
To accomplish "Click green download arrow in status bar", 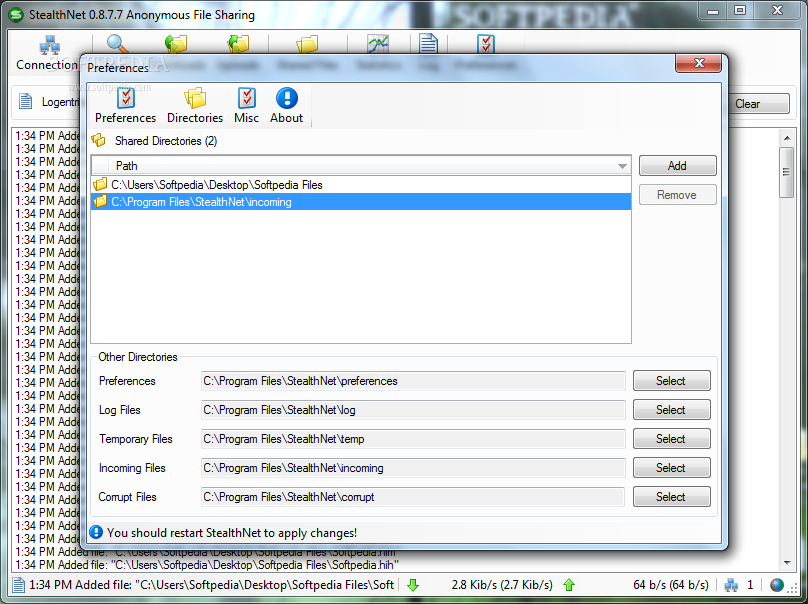I will click(x=413, y=585).
